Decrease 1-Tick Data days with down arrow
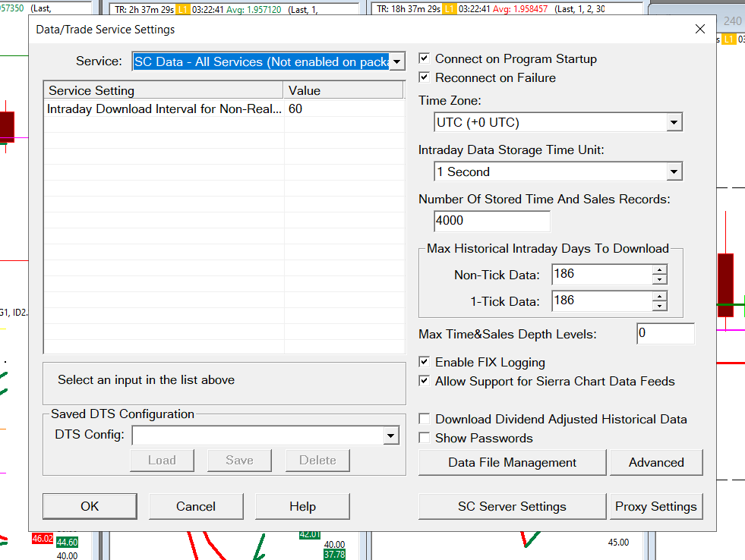745x560 pixels. (659, 306)
